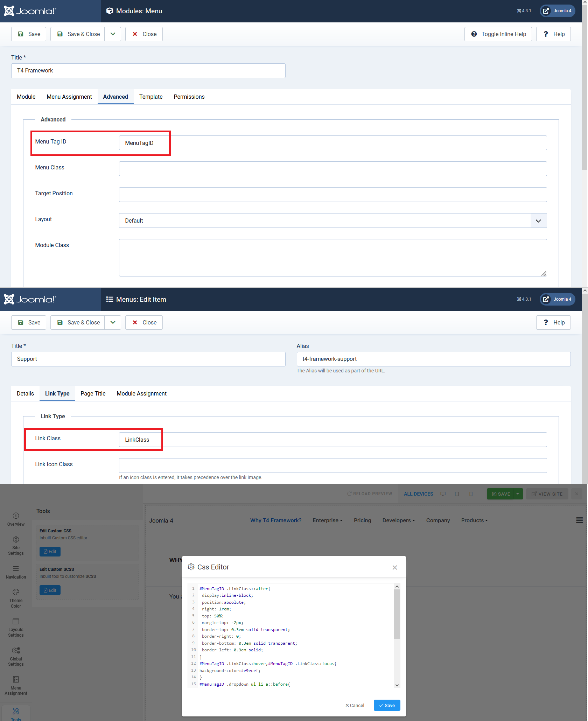Click View Site in T4 toolbar
Viewport: 588px width, 721px height.
[x=547, y=494]
